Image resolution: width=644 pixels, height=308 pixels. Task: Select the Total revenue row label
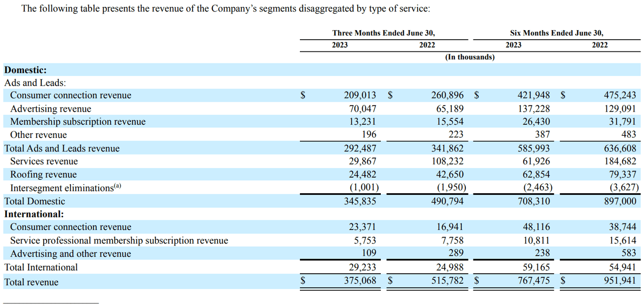(31, 282)
